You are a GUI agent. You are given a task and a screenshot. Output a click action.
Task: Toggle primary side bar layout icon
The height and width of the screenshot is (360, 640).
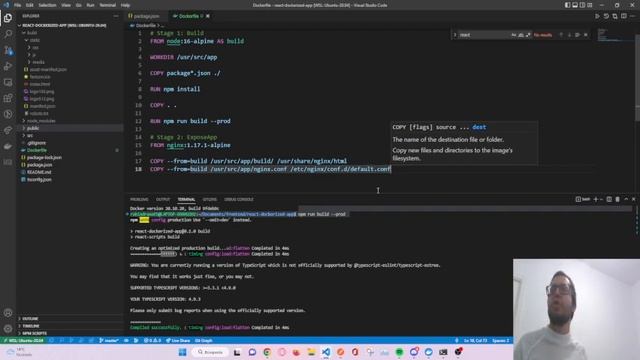pyautogui.click(x=567, y=5)
